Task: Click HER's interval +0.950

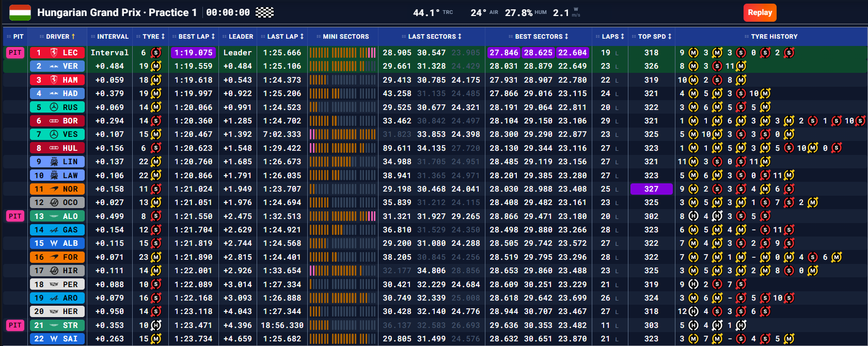Action: [109, 311]
